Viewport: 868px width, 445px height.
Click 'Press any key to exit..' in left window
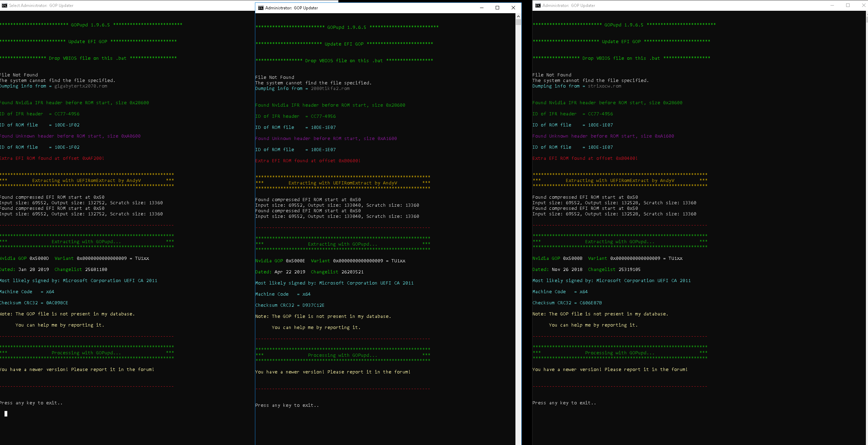31,403
